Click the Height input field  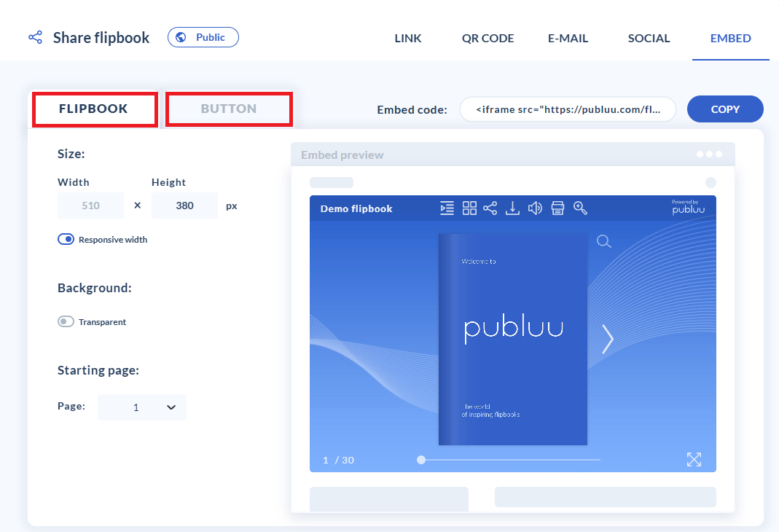[x=185, y=206]
